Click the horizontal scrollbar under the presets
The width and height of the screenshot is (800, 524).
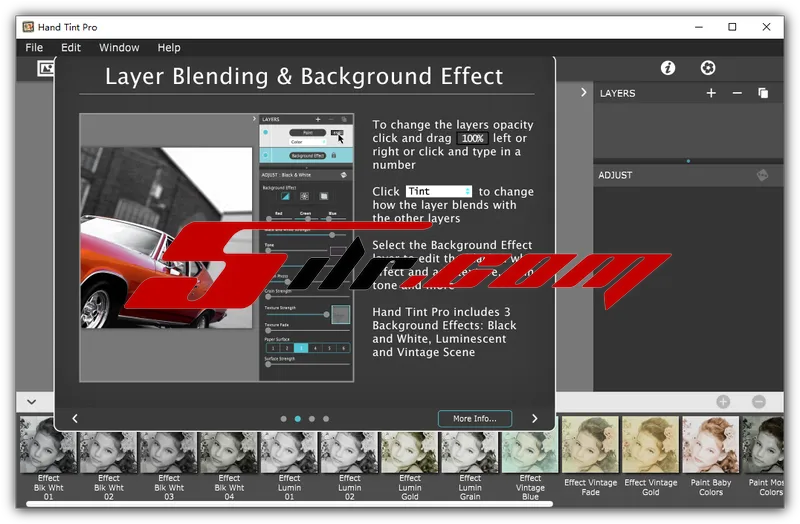pyautogui.click(x=300, y=504)
